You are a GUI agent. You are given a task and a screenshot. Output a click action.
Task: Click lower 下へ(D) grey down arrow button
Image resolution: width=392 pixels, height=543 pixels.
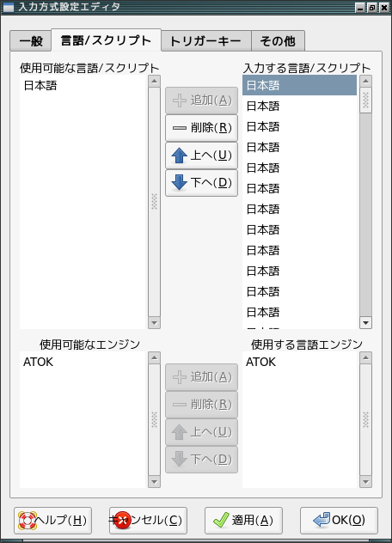click(x=201, y=459)
